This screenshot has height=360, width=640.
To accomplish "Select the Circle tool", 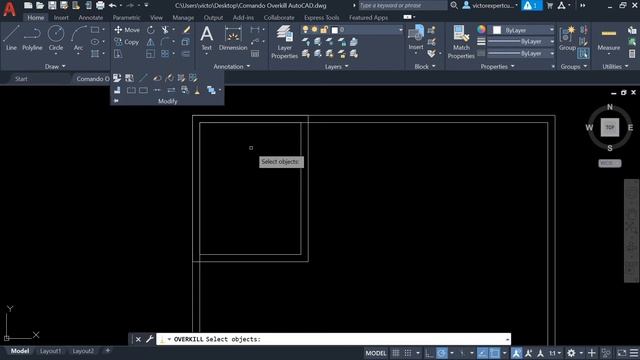I will pos(56,38).
